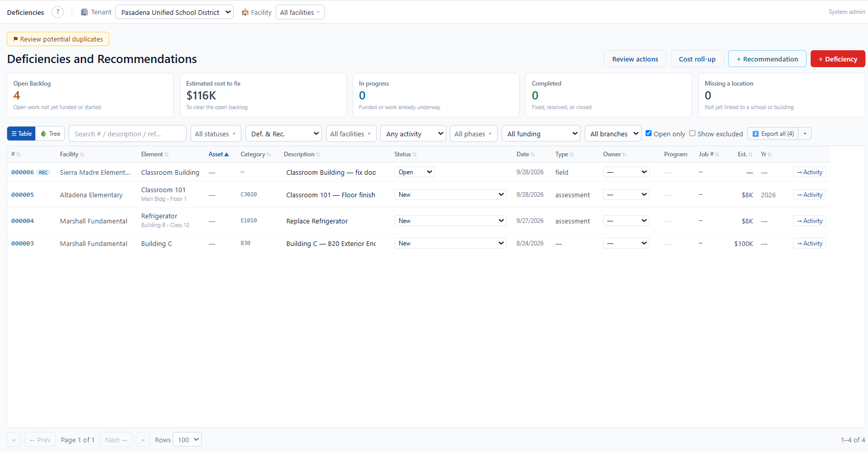Image resolution: width=868 pixels, height=452 pixels.
Task: Click the Next page button
Action: 116,440
